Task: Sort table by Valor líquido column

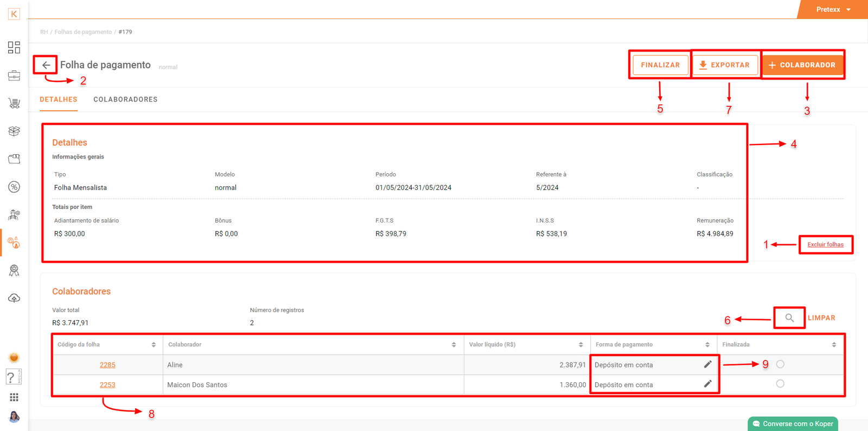Action: tap(580, 345)
